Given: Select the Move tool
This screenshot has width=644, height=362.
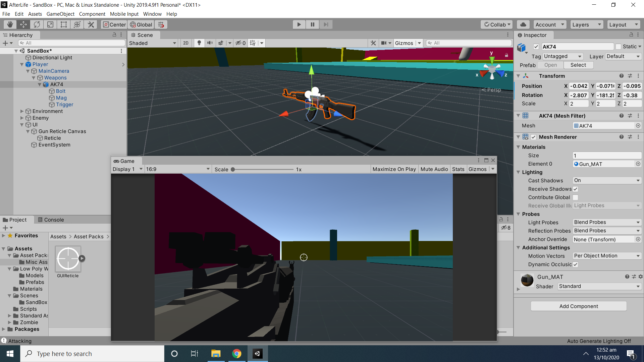Looking at the screenshot, I should (x=23, y=24).
